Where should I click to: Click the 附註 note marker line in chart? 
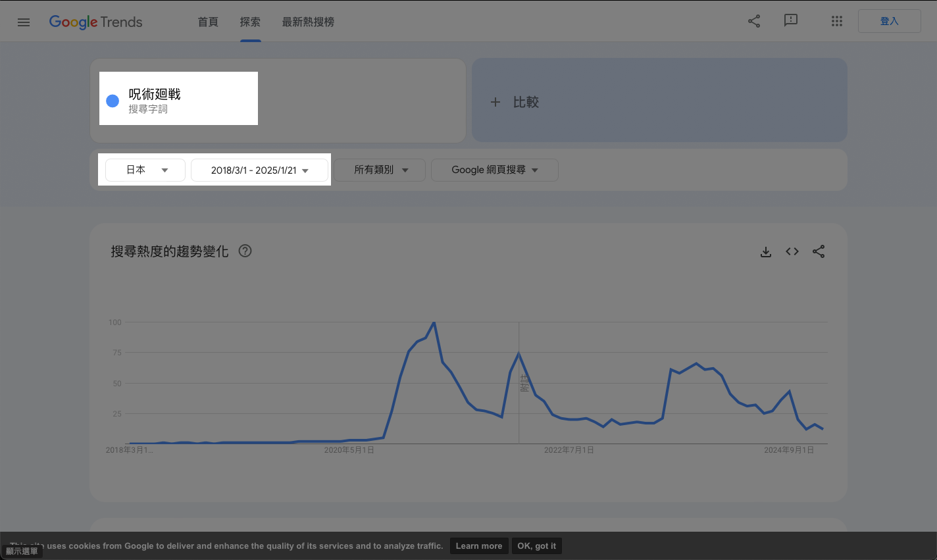click(x=519, y=382)
